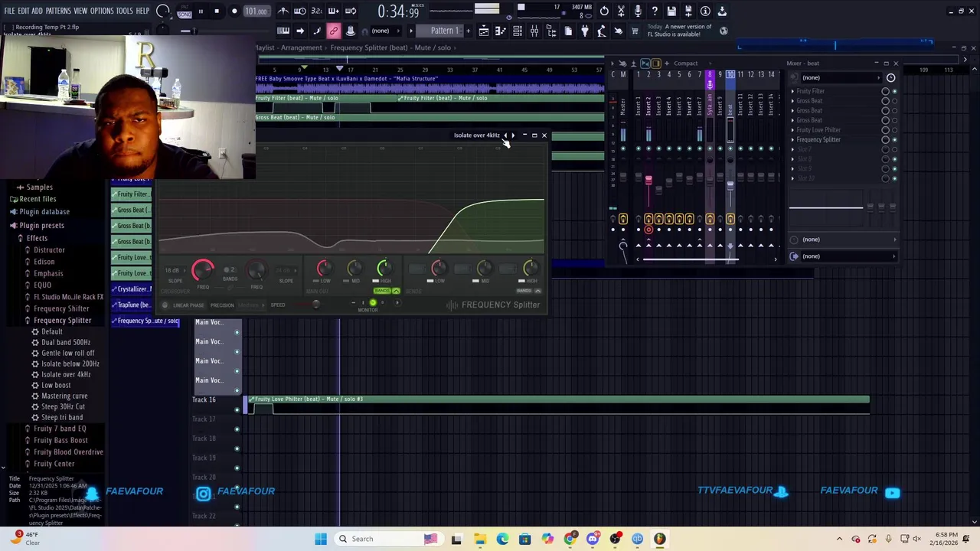This screenshot has height=551, width=980.
Task: Open Fruity 7 band EQ presets
Action: (x=60, y=429)
